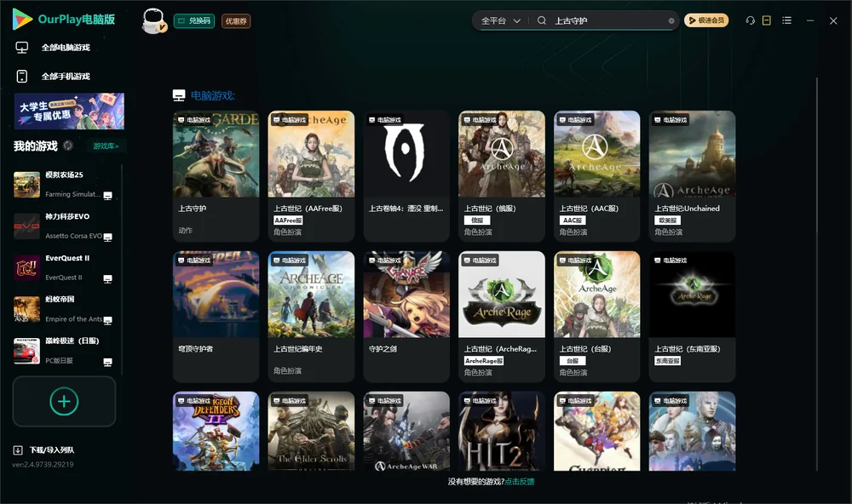Image resolution: width=852 pixels, height=504 pixels.
Task: Open the ArcheAge WAR game card
Action: [x=406, y=432]
